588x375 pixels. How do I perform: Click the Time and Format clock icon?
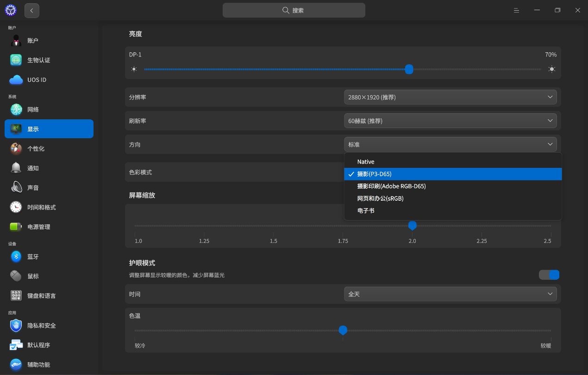(x=16, y=207)
